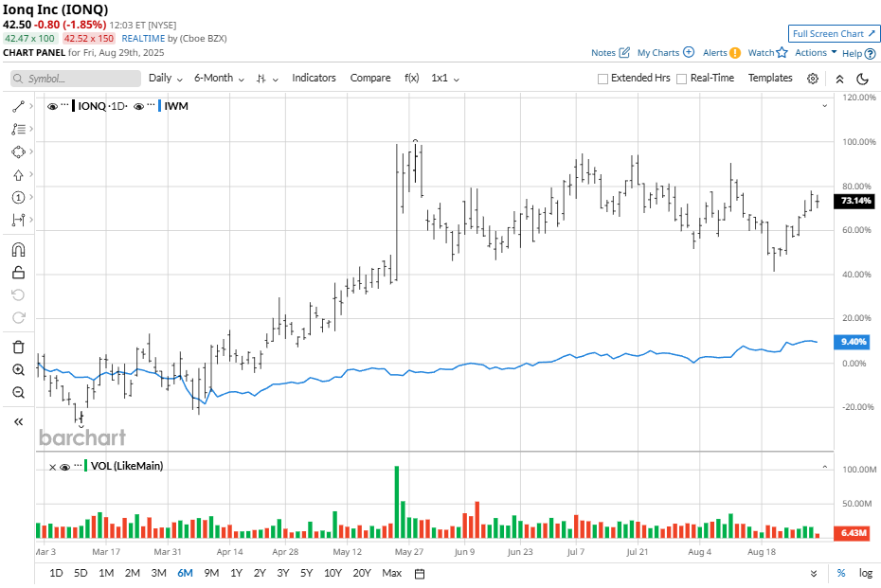Select the Max range tab
Image resolution: width=881 pixels, height=588 pixels.
coord(391,574)
